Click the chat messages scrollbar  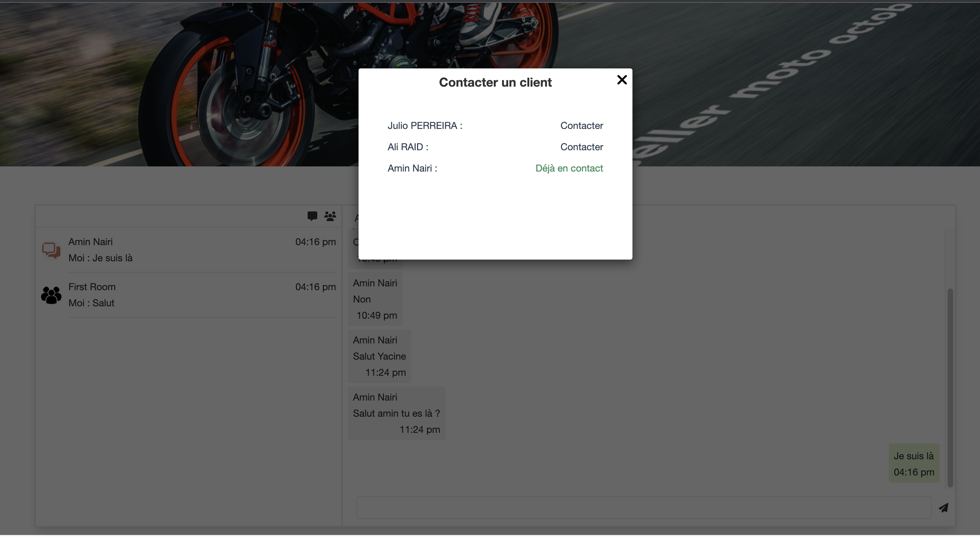[950, 388]
